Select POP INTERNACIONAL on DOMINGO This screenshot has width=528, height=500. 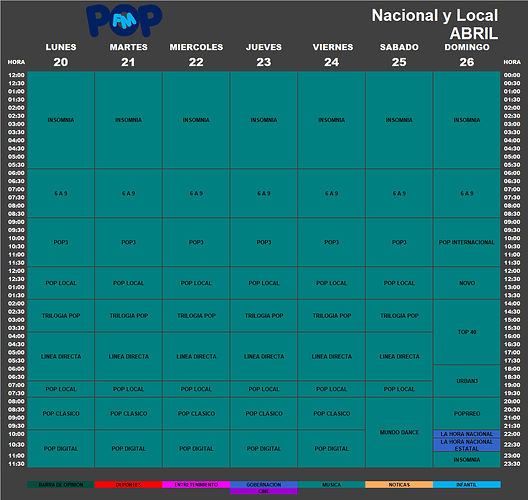click(x=467, y=242)
